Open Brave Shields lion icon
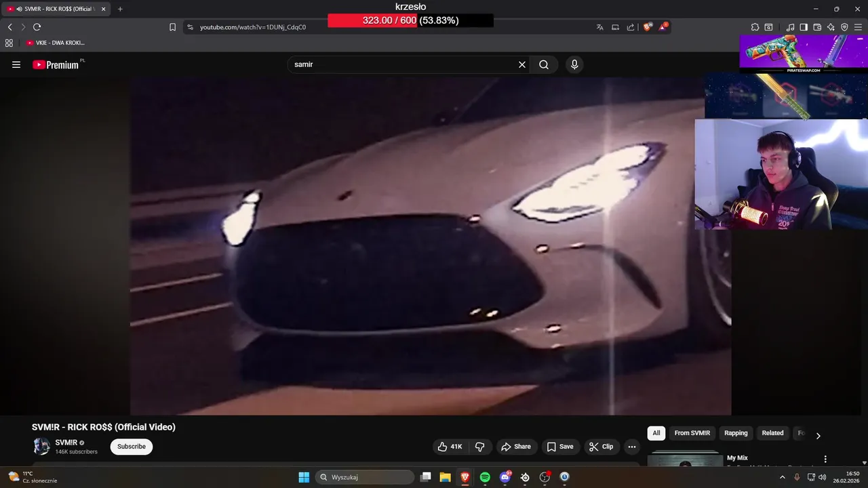868x488 pixels. [648, 27]
